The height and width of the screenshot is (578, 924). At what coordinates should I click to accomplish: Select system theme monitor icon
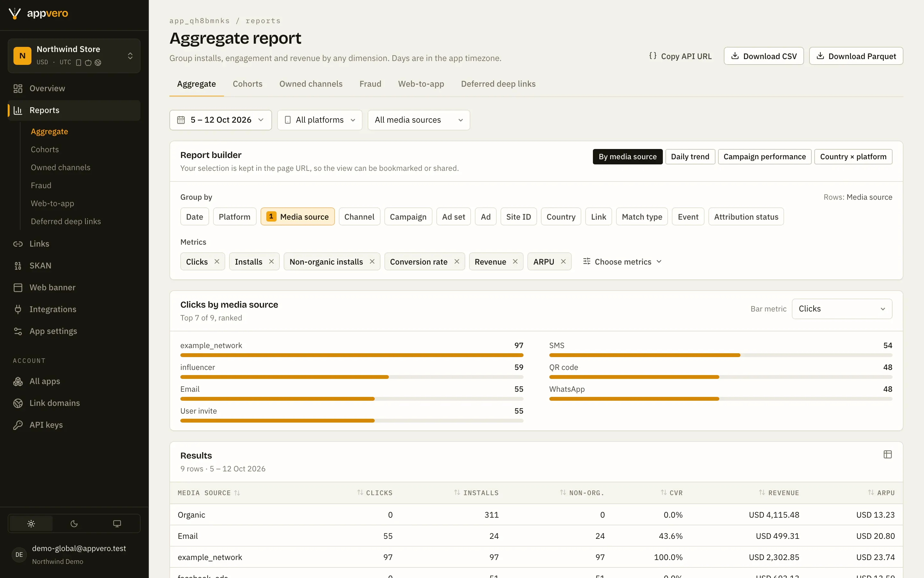[117, 523]
